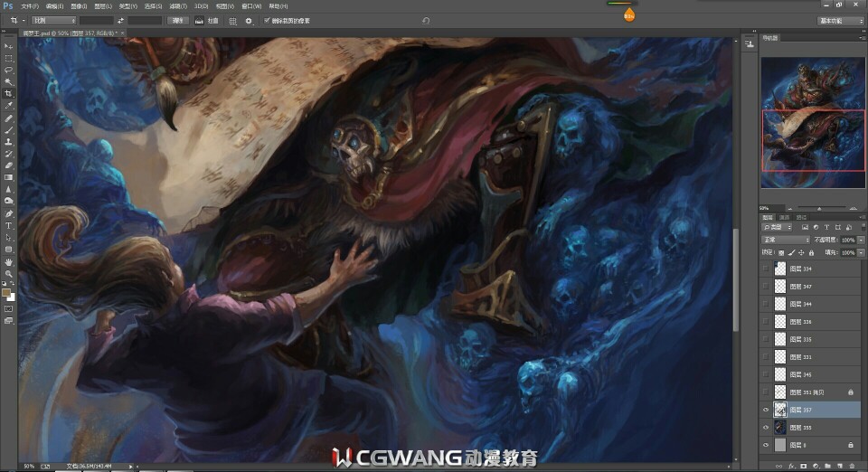Image resolution: width=868 pixels, height=472 pixels.
Task: Hide layer 355 with eye icon
Action: (766, 428)
